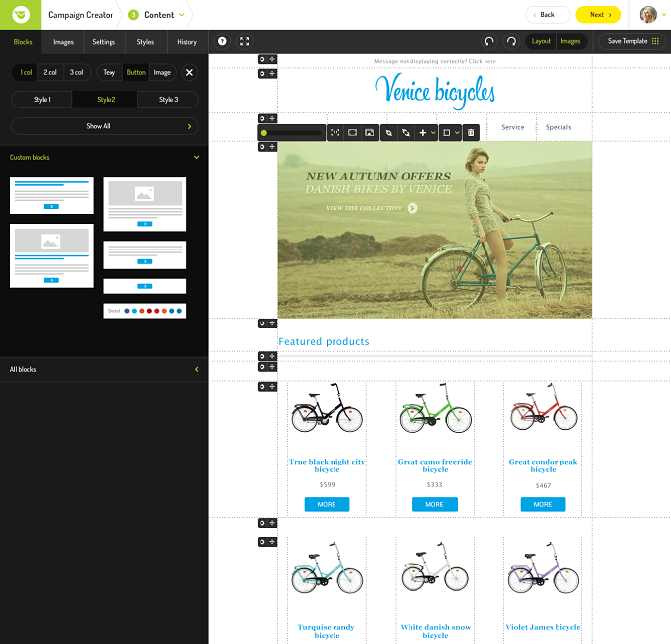Select Style 1 option
Image resolution: width=671 pixels, height=644 pixels.
(41, 100)
